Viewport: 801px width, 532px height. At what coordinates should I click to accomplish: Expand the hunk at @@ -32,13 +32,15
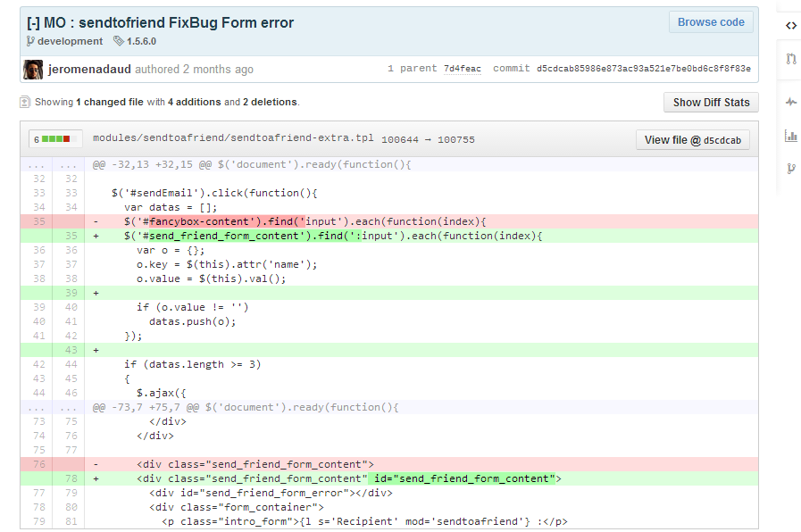click(52, 164)
